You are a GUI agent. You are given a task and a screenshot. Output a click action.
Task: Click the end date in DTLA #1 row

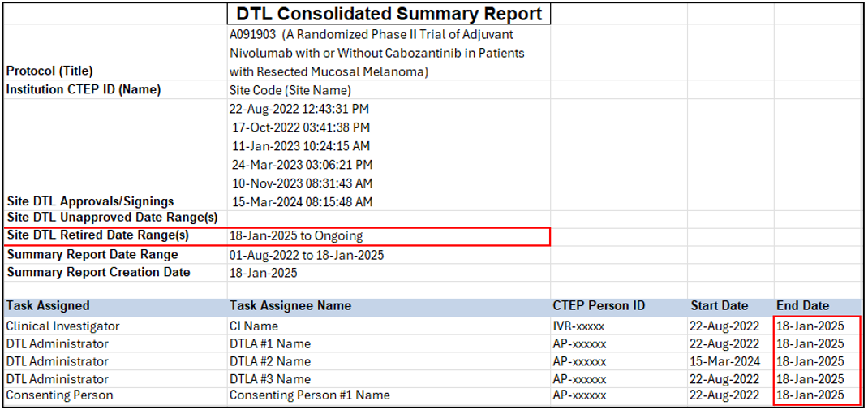(810, 343)
